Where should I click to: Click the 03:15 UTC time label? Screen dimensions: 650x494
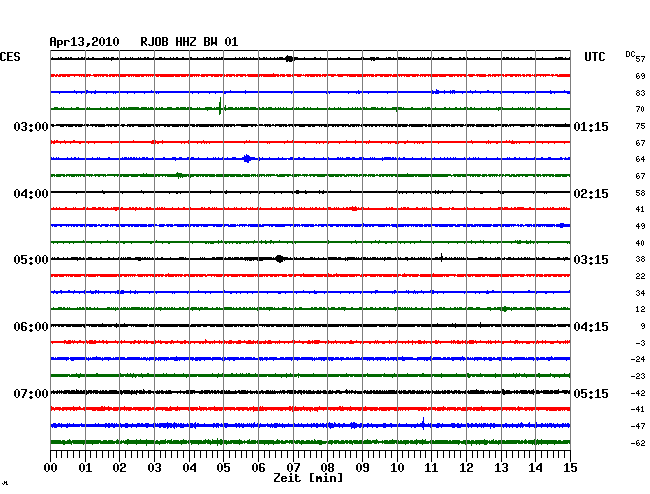tap(591, 260)
